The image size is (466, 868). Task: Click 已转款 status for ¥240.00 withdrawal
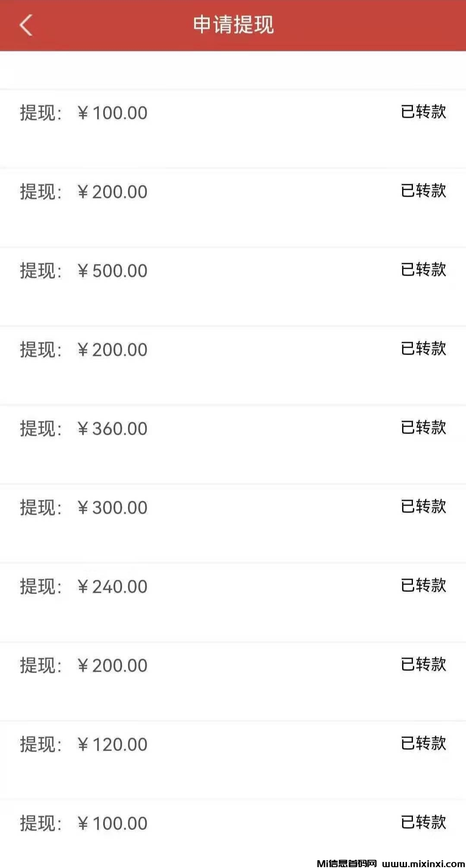pyautogui.click(x=423, y=585)
